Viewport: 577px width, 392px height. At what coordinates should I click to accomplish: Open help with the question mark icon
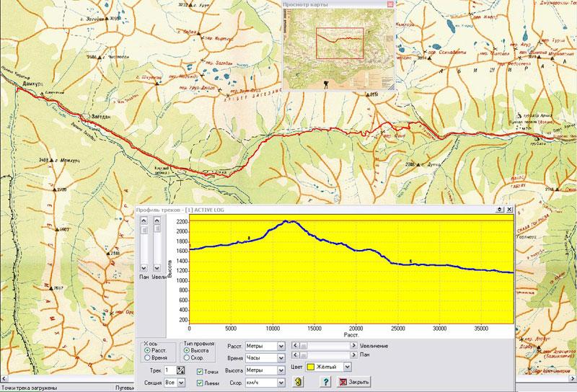click(325, 382)
